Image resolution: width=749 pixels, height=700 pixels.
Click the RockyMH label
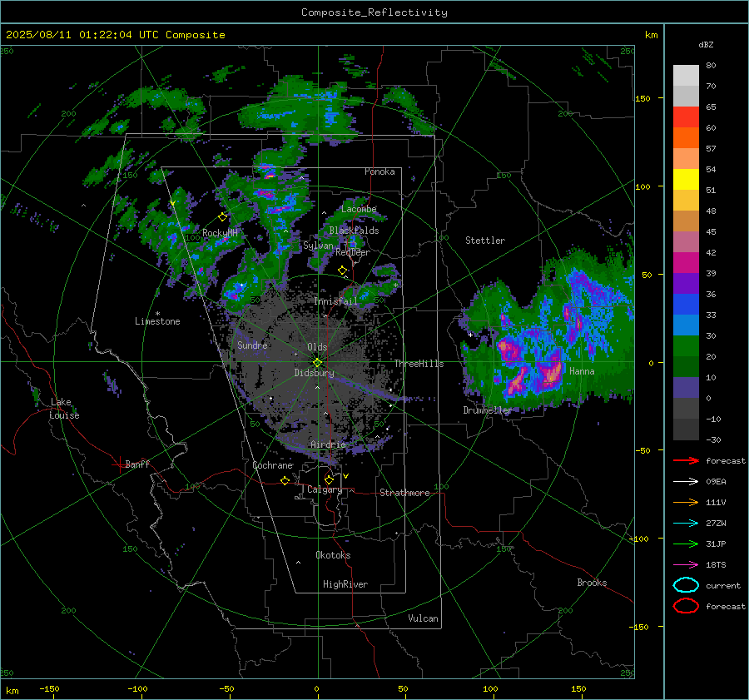coord(220,233)
